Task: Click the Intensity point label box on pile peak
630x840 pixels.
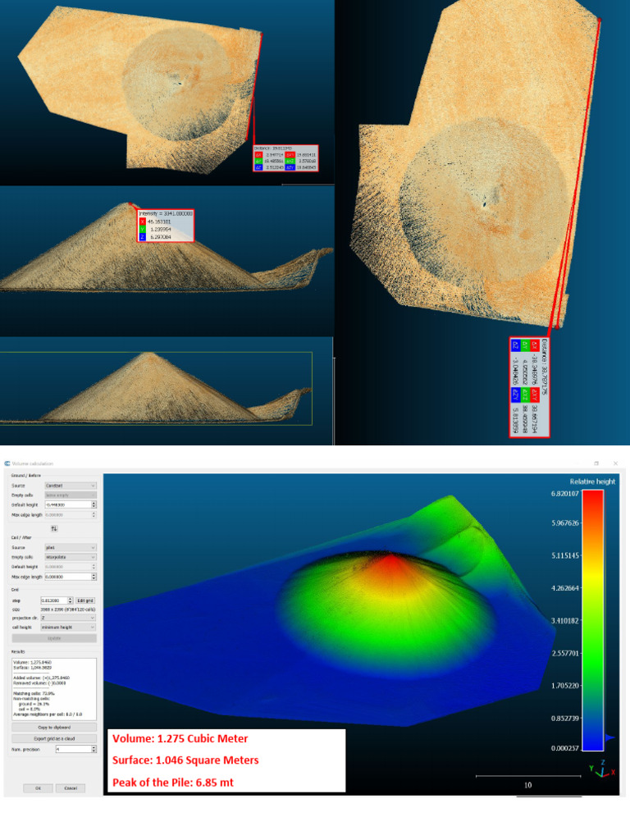Action: pyautogui.click(x=166, y=226)
